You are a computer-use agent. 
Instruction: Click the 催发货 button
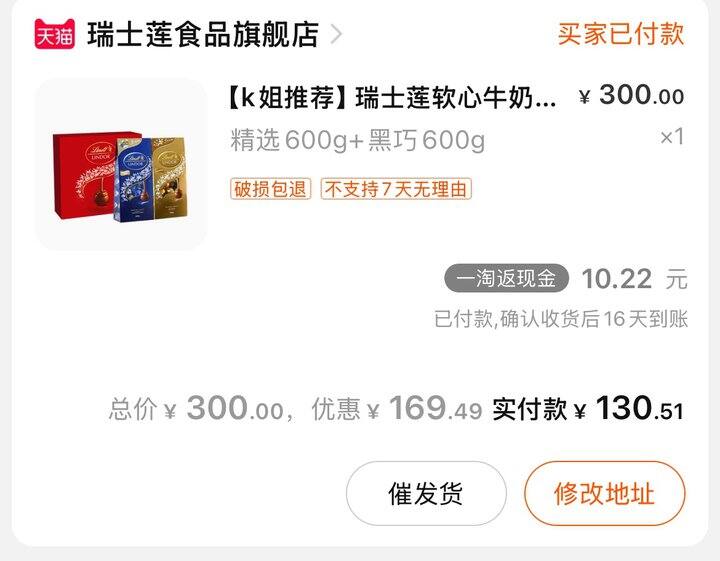click(x=426, y=494)
